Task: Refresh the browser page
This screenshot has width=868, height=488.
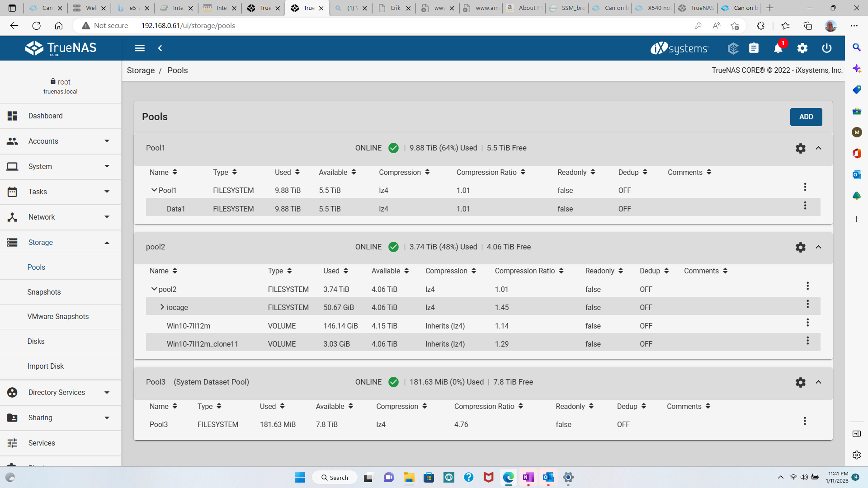Action: pyautogui.click(x=37, y=26)
